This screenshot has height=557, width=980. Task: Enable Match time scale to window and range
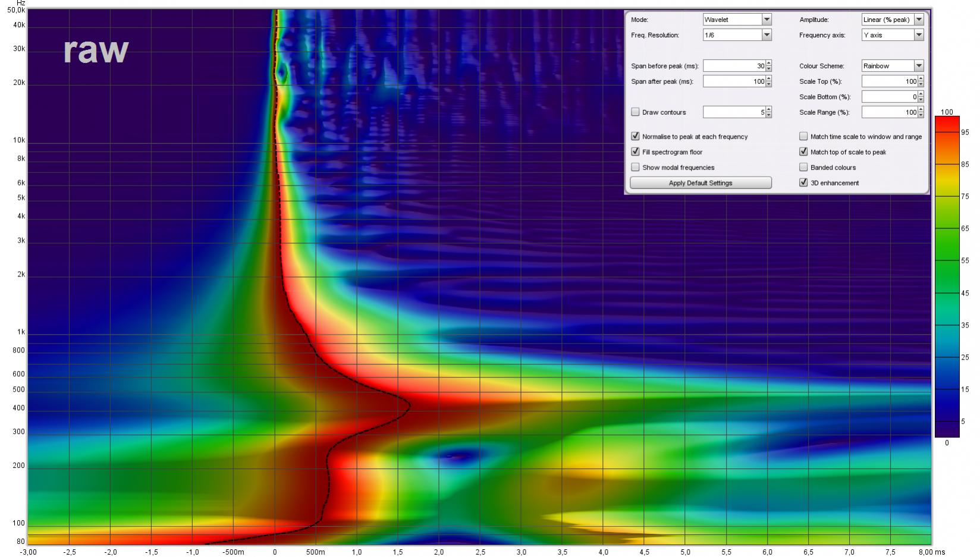click(x=803, y=136)
